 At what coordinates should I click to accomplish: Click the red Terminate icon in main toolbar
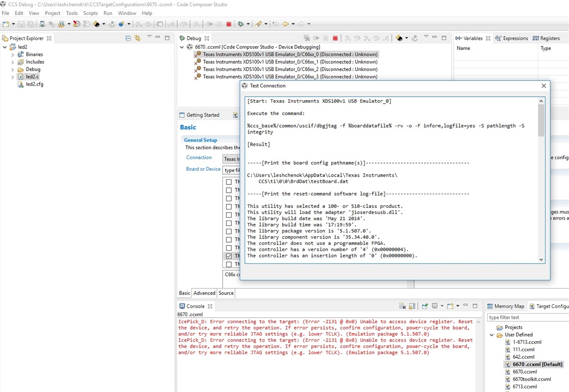[229, 24]
